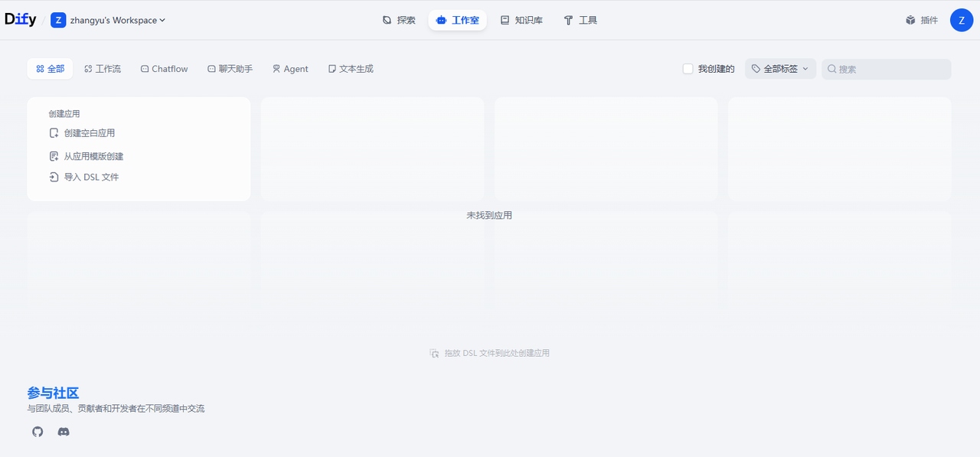Filter apps by 工作流
Image resolution: width=980 pixels, height=457 pixels.
point(103,69)
